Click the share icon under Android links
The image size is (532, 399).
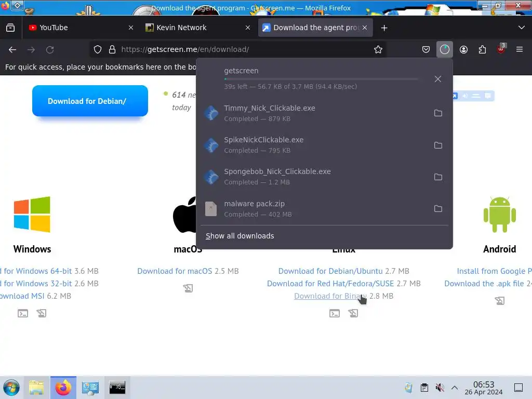(499, 301)
